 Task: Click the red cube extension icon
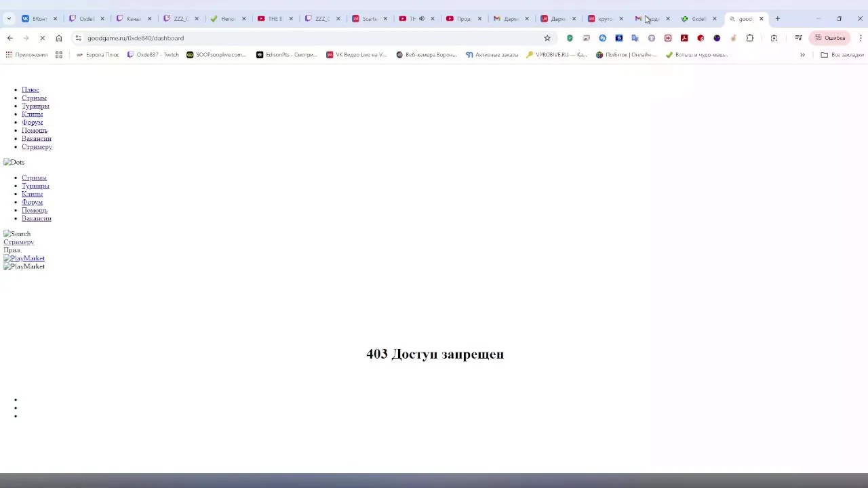click(701, 38)
